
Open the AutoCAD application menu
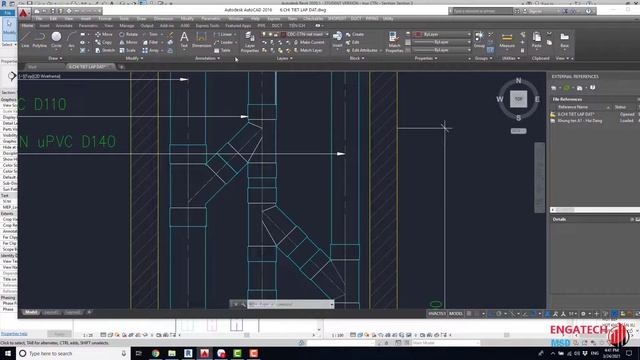click(23, 13)
